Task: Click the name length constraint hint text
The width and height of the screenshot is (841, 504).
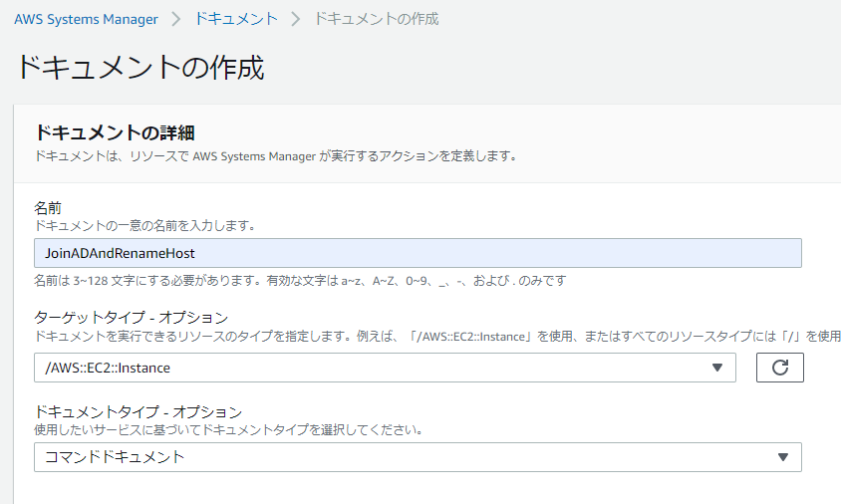Action: click(x=301, y=281)
